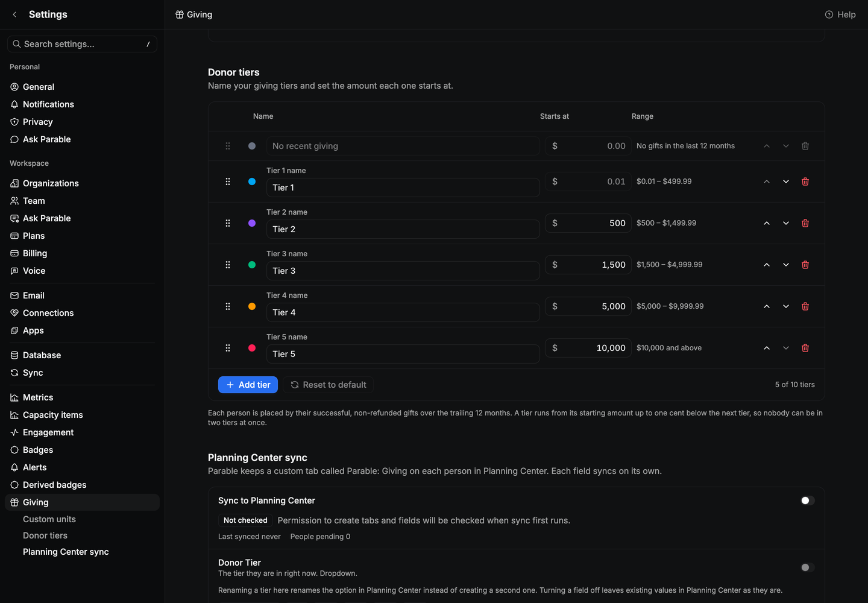This screenshot has height=603, width=868.
Task: Delete Tier 5 with its trash icon
Action: 805,348
